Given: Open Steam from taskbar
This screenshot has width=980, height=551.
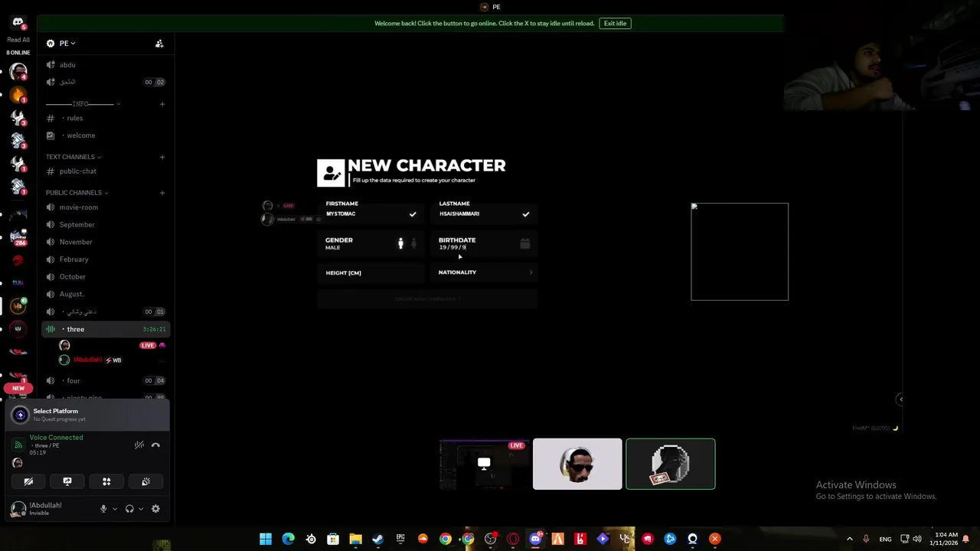Looking at the screenshot, I should (377, 539).
